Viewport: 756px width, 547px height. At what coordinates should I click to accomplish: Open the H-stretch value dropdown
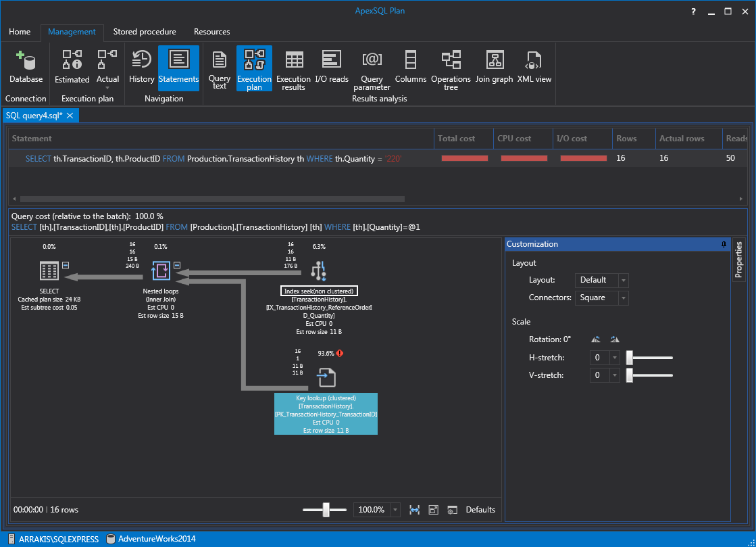point(614,358)
